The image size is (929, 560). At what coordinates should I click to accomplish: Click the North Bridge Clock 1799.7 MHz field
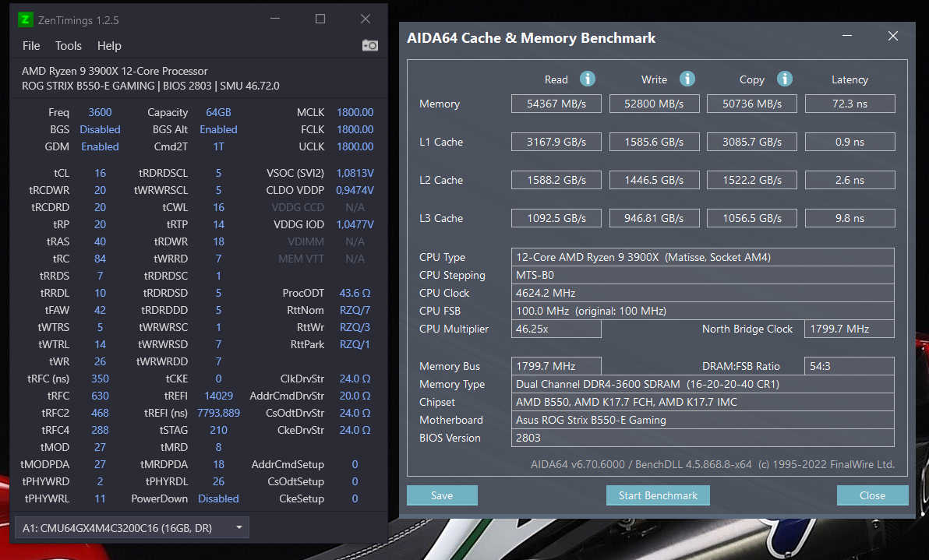coord(849,329)
